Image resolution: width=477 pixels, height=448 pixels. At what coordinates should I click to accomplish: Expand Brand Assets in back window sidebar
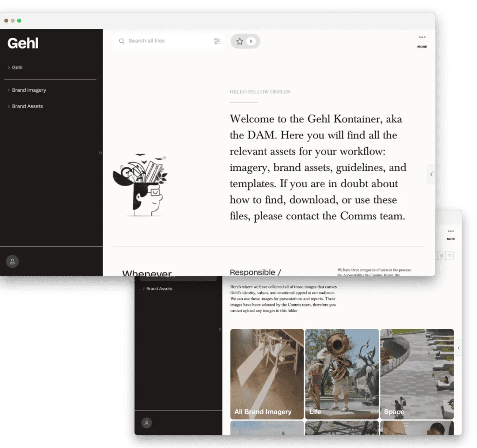click(x=157, y=289)
